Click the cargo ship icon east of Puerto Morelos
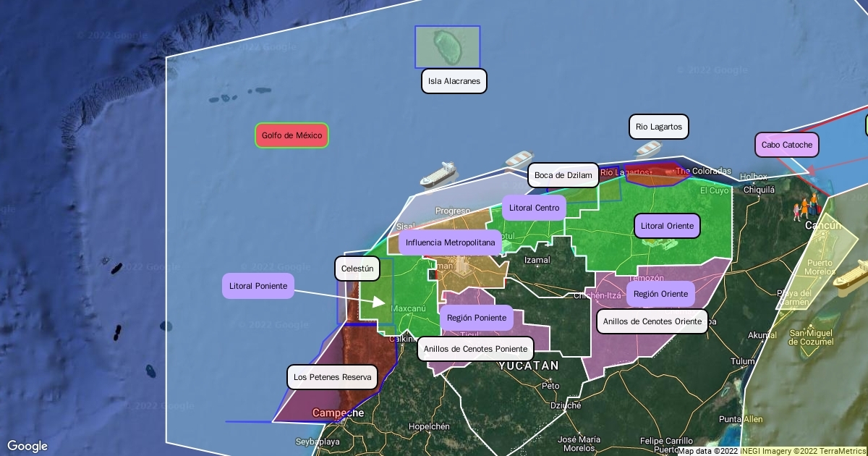The height and width of the screenshot is (456, 868). click(851, 275)
